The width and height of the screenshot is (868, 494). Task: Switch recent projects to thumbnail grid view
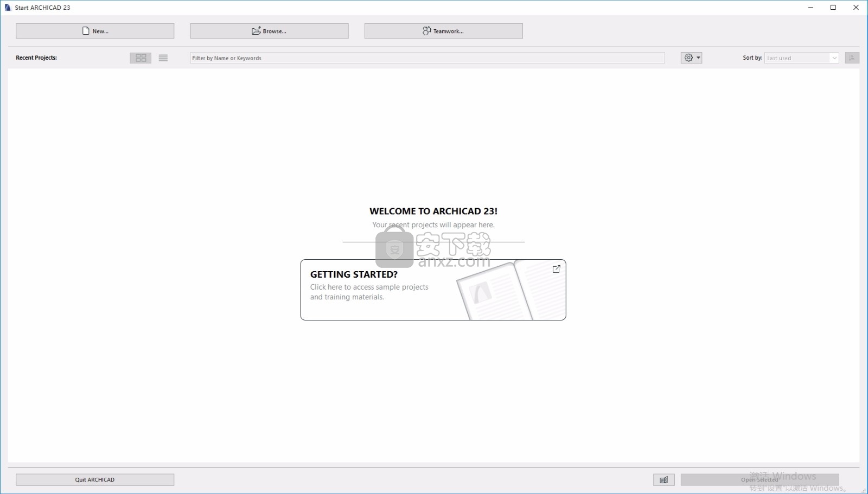pos(141,58)
